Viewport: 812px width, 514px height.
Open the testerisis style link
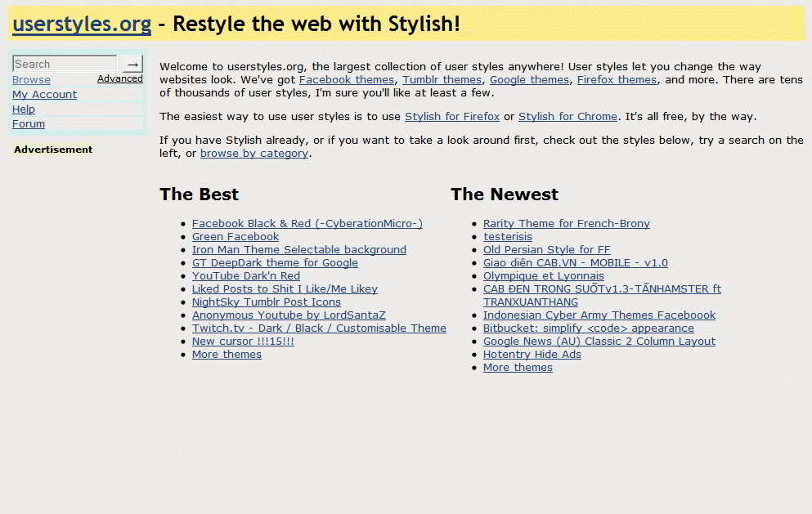click(x=508, y=236)
